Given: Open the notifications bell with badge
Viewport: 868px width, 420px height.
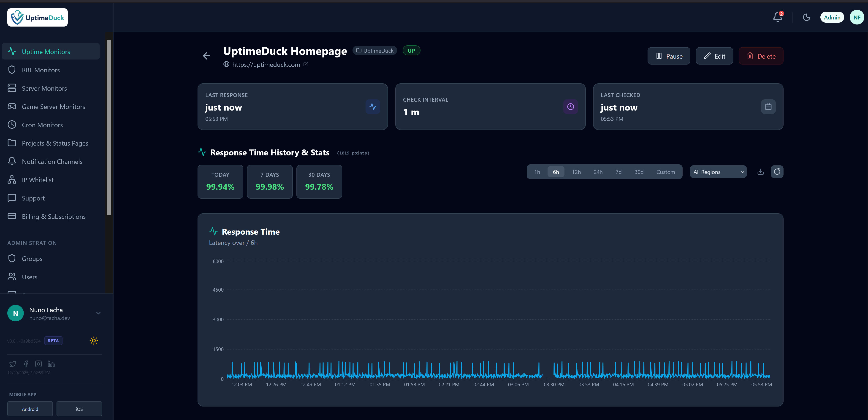Looking at the screenshot, I should click(777, 17).
